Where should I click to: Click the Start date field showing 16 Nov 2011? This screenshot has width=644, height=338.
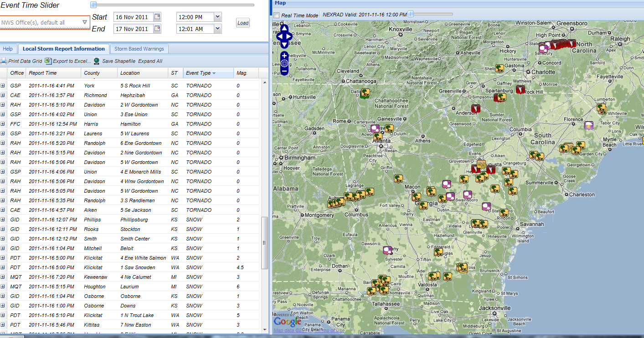pyautogui.click(x=133, y=17)
